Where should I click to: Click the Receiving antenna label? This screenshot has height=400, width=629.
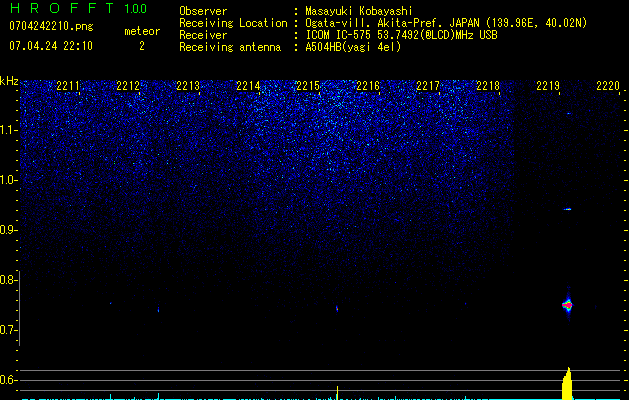coord(230,47)
